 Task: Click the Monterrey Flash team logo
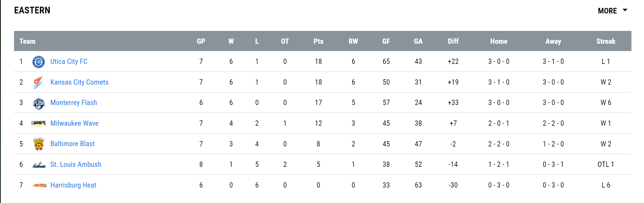tap(39, 103)
